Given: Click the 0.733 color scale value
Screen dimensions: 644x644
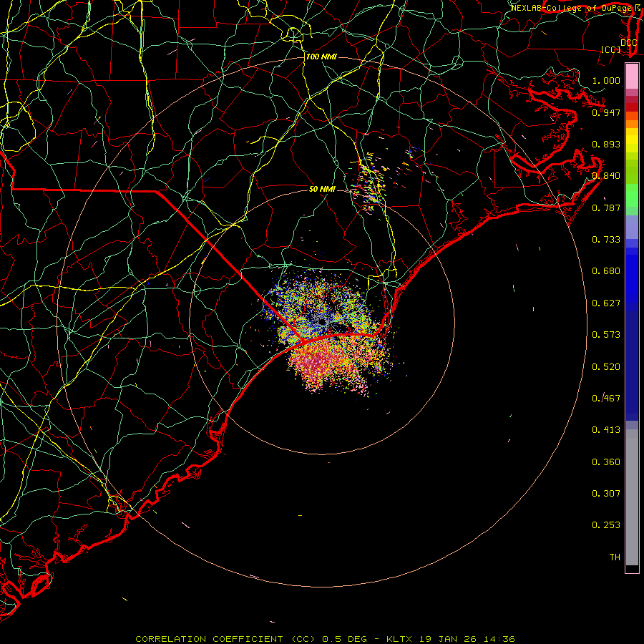Looking at the screenshot, I should 606,240.
